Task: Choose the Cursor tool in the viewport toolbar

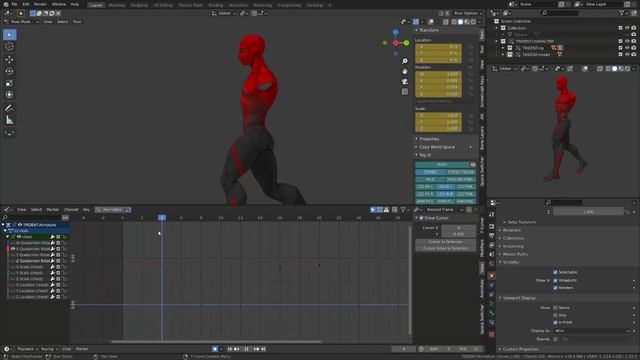Action: pos(9,47)
